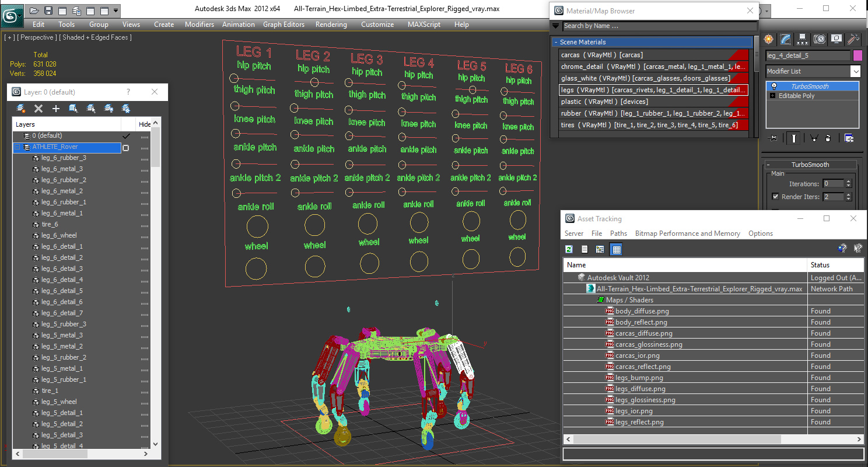The height and width of the screenshot is (467, 868).
Task: Open Bitmap Performance and Memory menu
Action: [687, 233]
